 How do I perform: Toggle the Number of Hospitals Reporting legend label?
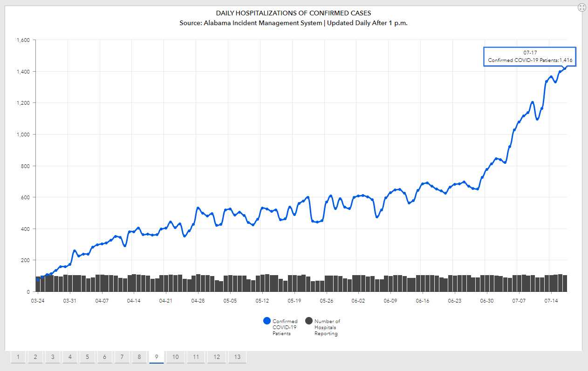[327, 327]
